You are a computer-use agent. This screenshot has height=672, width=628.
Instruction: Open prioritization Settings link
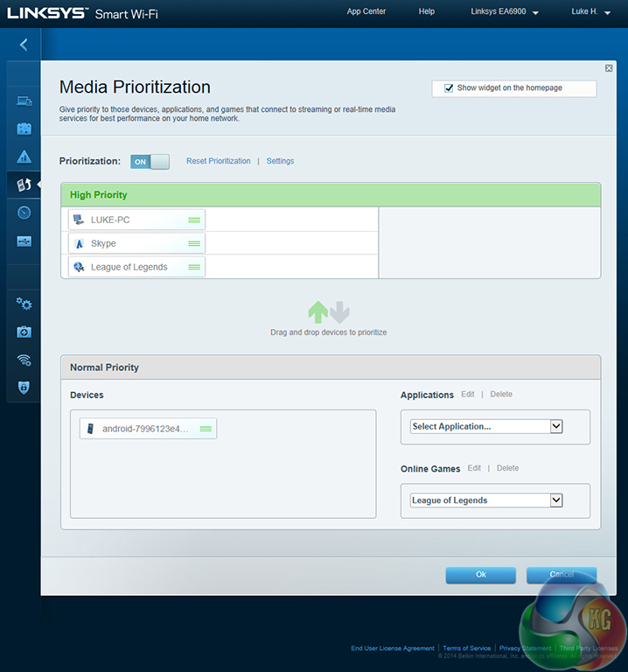tap(280, 161)
